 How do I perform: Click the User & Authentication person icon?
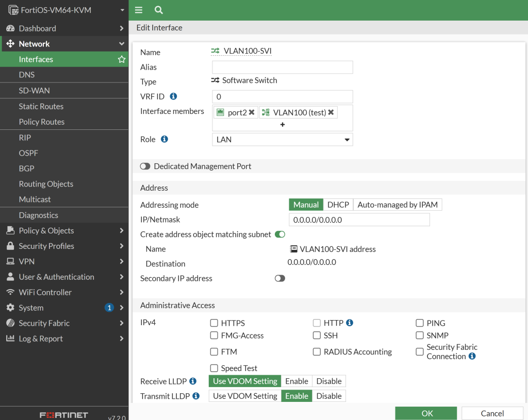click(x=10, y=277)
